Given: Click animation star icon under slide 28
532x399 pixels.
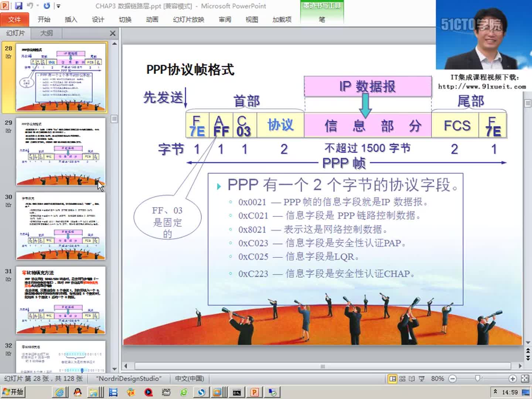Looking at the screenshot, I should [8, 56].
